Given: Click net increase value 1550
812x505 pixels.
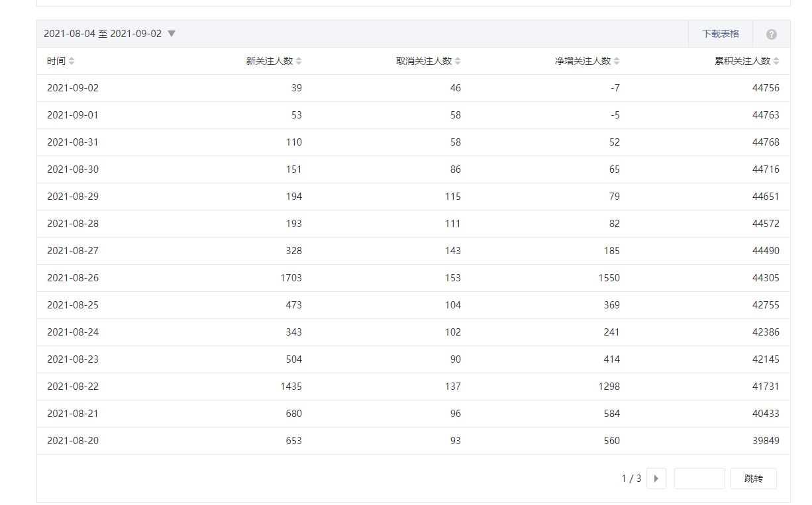Looking at the screenshot, I should (609, 278).
